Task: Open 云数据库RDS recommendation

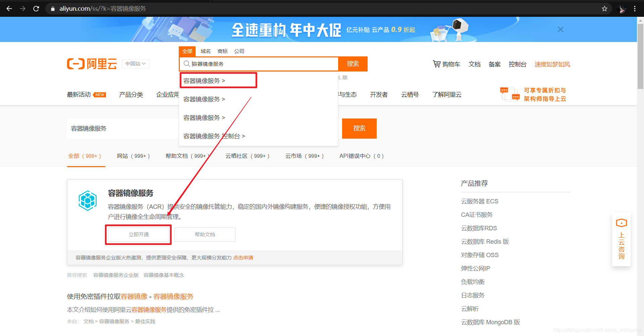Action: [479, 228]
